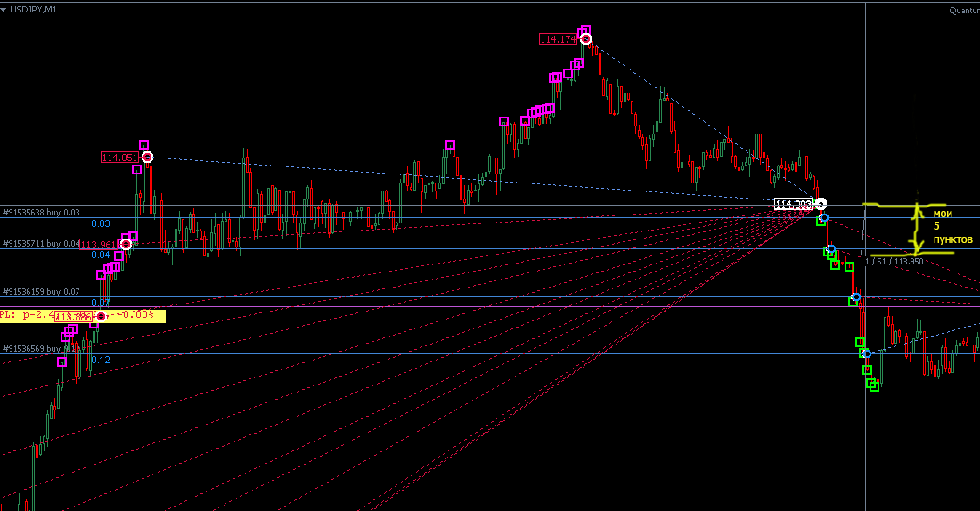Click the red circle marker beside 113.886

point(102,317)
